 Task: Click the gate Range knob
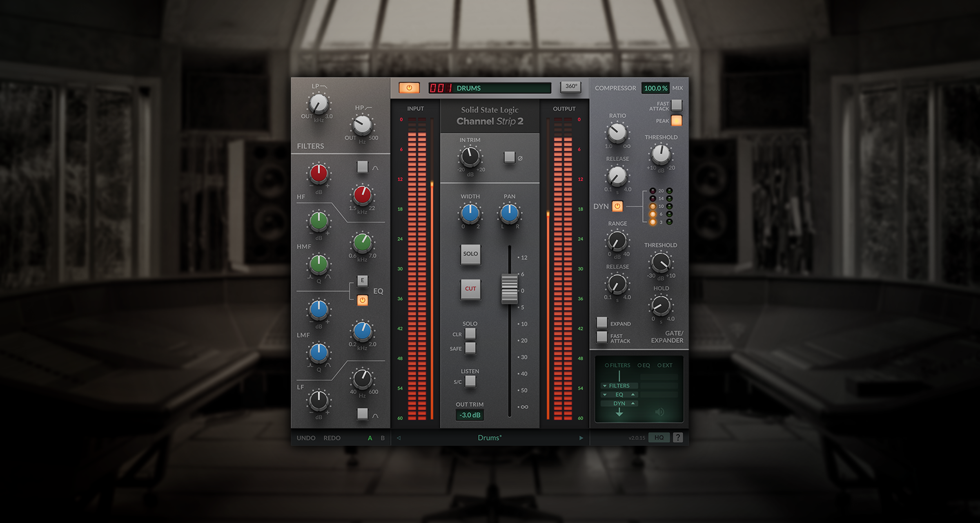point(617,241)
